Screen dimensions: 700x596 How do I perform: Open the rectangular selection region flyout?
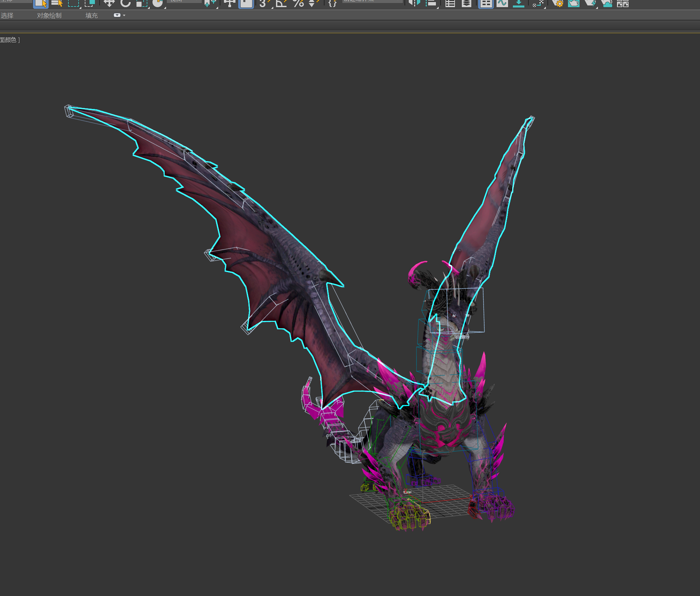click(74, 3)
